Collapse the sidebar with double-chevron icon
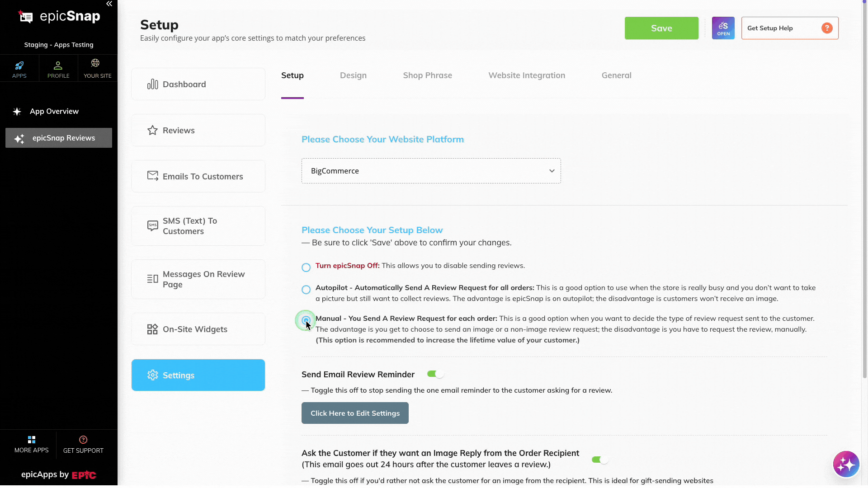Image resolution: width=868 pixels, height=488 pixels. point(109,4)
